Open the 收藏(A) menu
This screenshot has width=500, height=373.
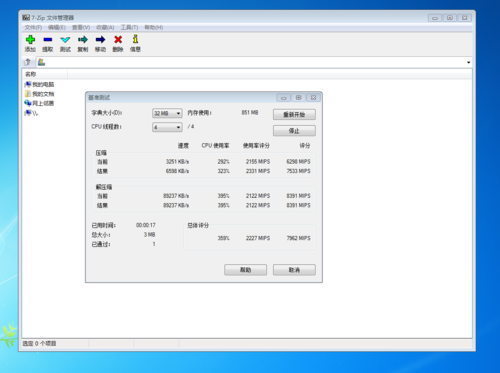105,27
